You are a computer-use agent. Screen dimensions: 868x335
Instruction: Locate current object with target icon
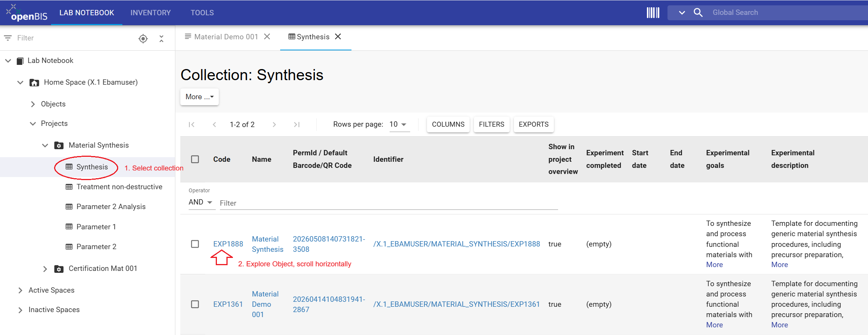[143, 39]
